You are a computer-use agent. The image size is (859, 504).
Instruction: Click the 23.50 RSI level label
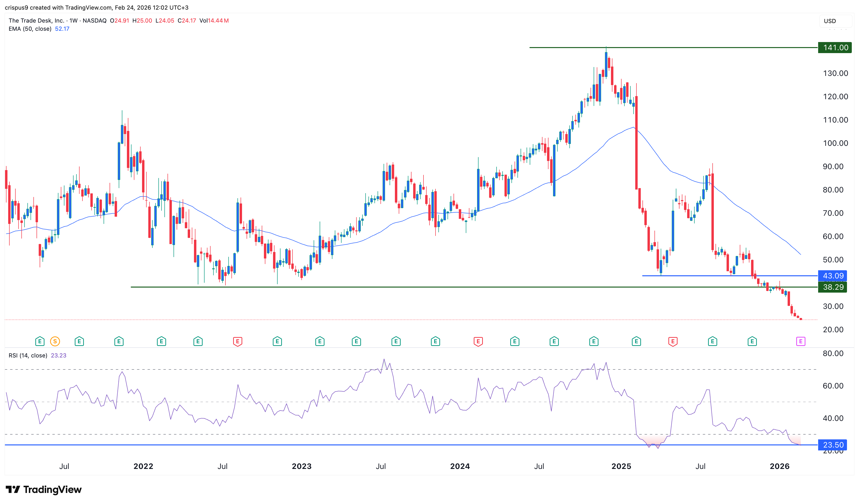833,445
